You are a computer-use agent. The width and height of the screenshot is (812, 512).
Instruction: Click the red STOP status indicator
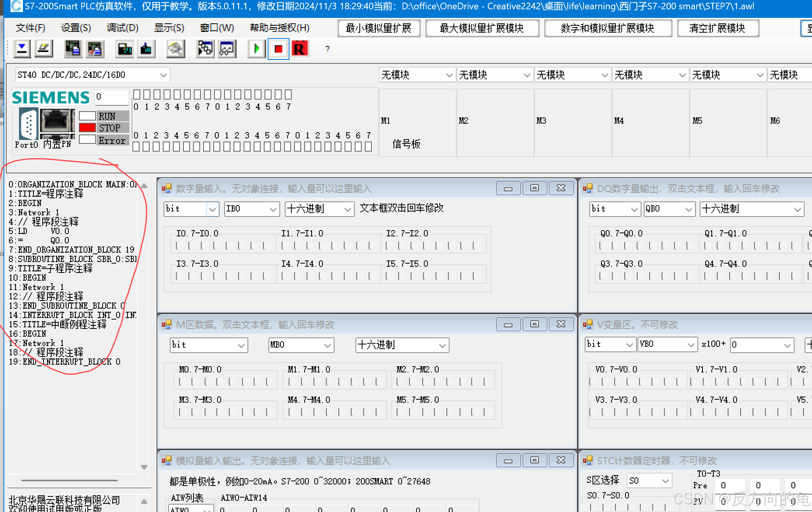[x=87, y=128]
